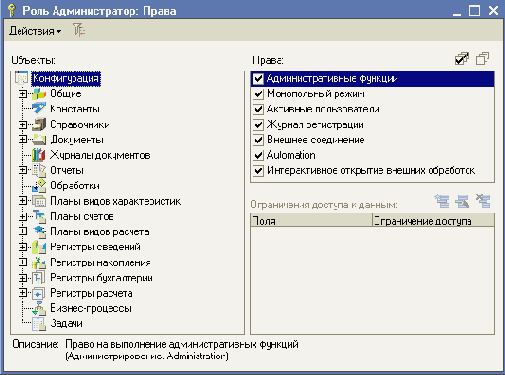Click the Обработки tree icon
Viewport: 505px width, 375px height.
tap(39, 186)
